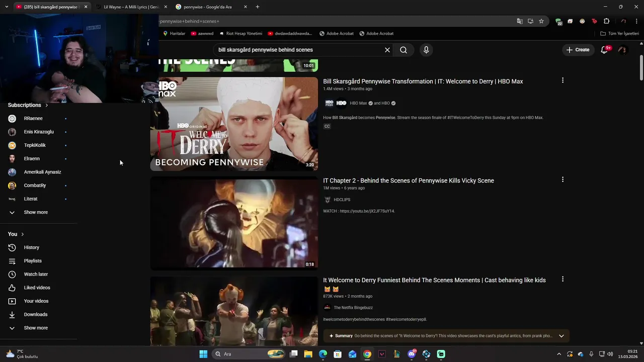The width and height of the screenshot is (644, 362).
Task: Play the Pennywise Kills Vicky thumbnail
Action: tap(234, 223)
